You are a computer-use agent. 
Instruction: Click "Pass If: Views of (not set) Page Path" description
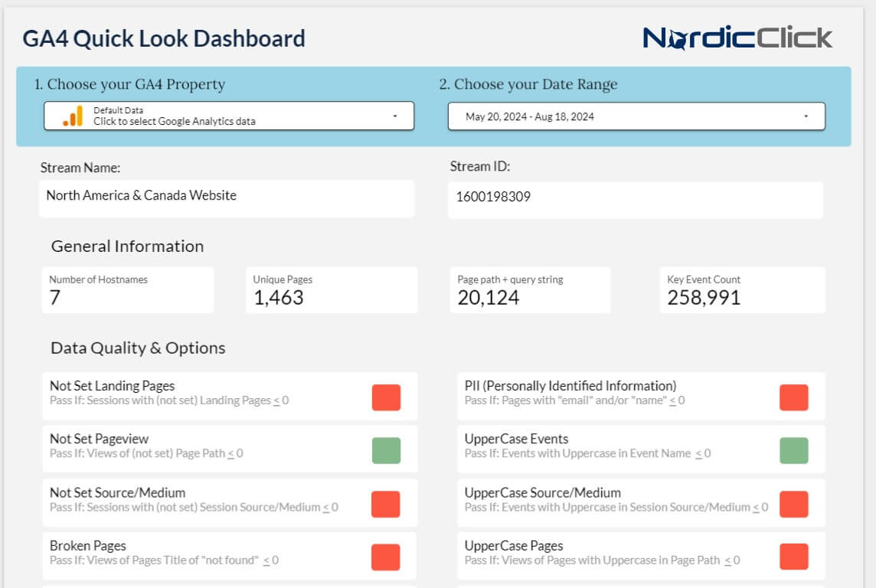pyautogui.click(x=146, y=453)
